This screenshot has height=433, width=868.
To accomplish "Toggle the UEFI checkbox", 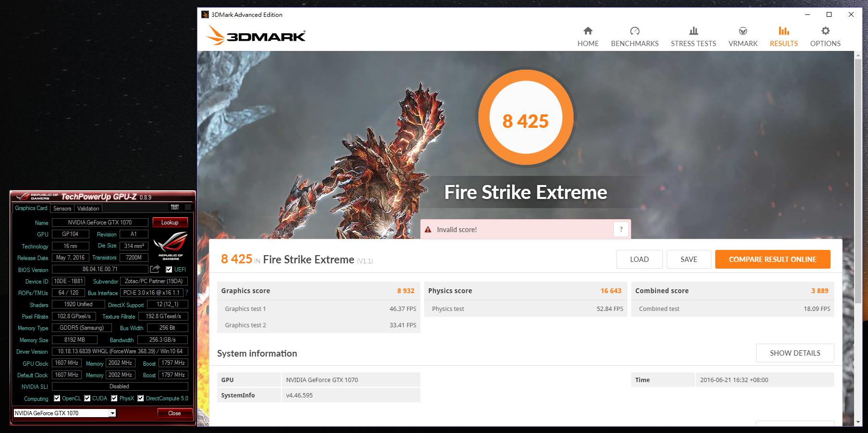I will coord(169,270).
